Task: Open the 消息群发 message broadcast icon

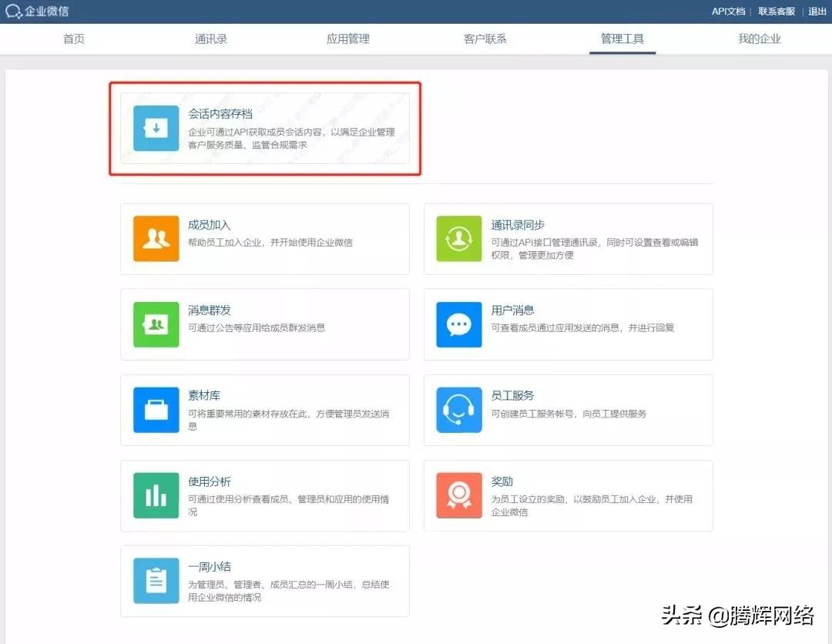Action: click(x=156, y=324)
